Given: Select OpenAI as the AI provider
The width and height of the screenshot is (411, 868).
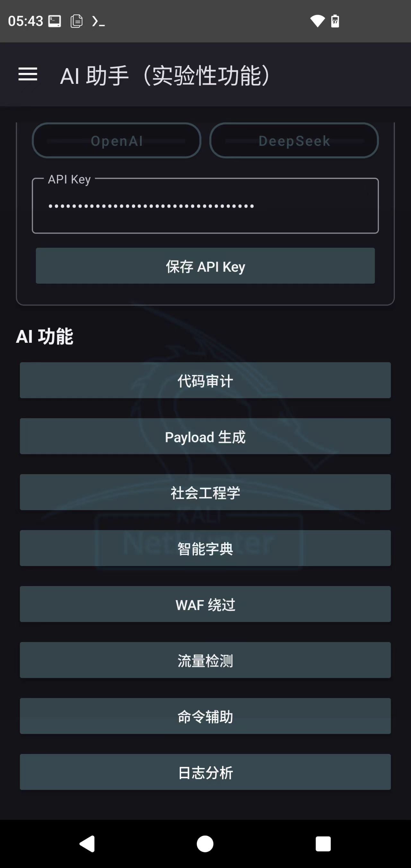Looking at the screenshot, I should 117,140.
